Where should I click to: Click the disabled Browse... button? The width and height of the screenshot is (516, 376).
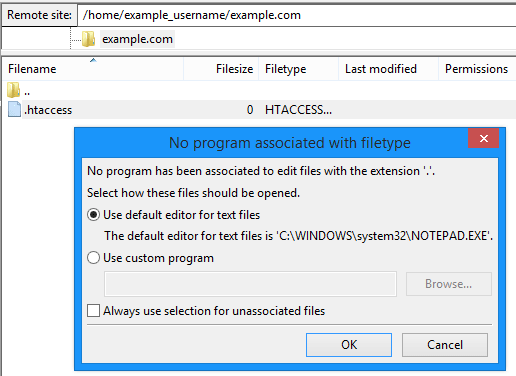coord(449,284)
